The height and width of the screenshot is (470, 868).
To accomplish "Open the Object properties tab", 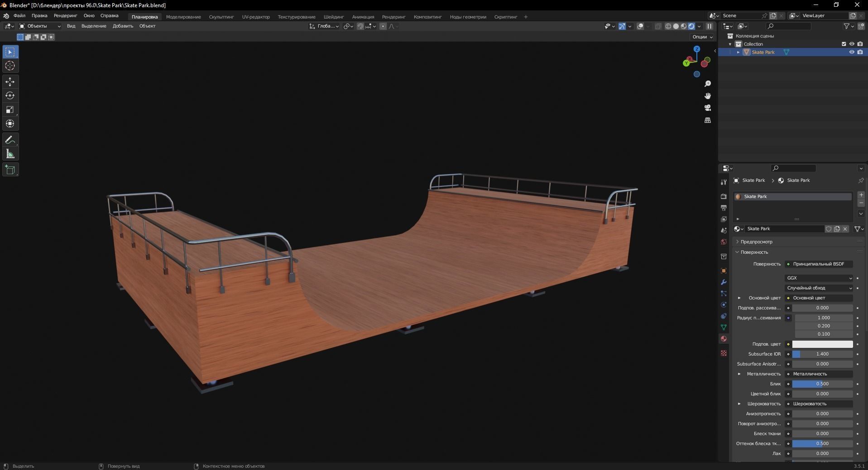I will click(724, 271).
